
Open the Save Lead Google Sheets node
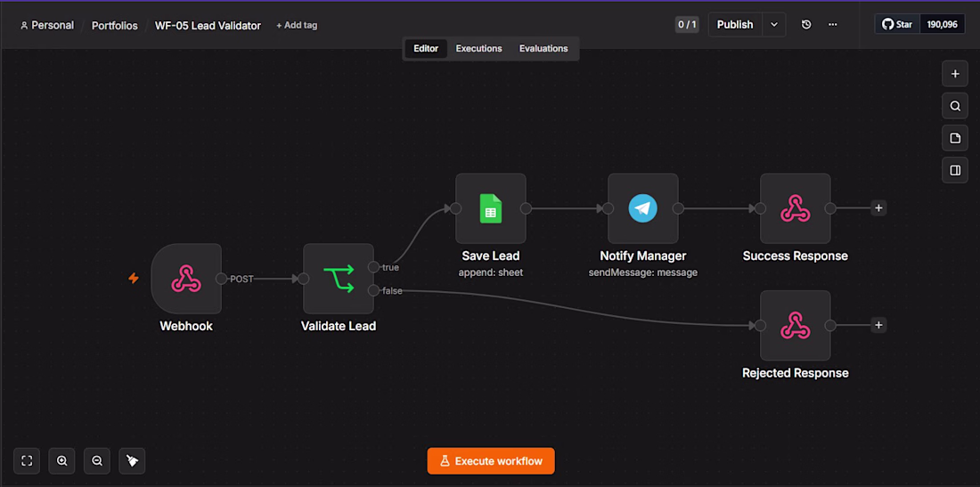point(491,208)
